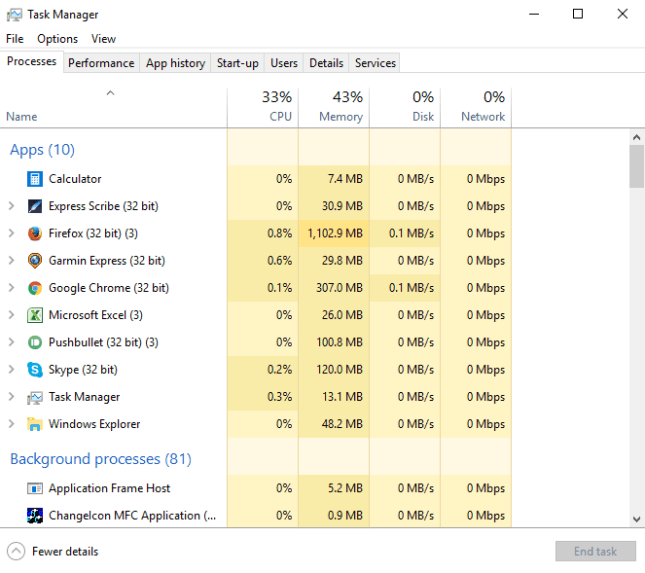645x573 pixels.
Task: Click Google Chrome memory value 307.0 MB
Action: coord(339,288)
